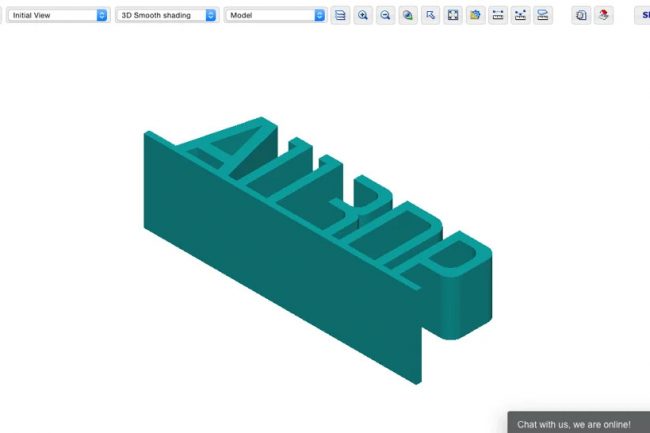Click the partially visible blue button at top right

tap(644, 16)
